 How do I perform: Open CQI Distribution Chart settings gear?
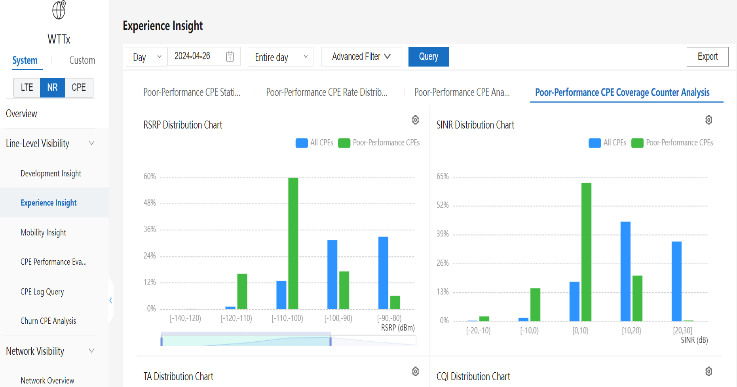pyautogui.click(x=709, y=371)
